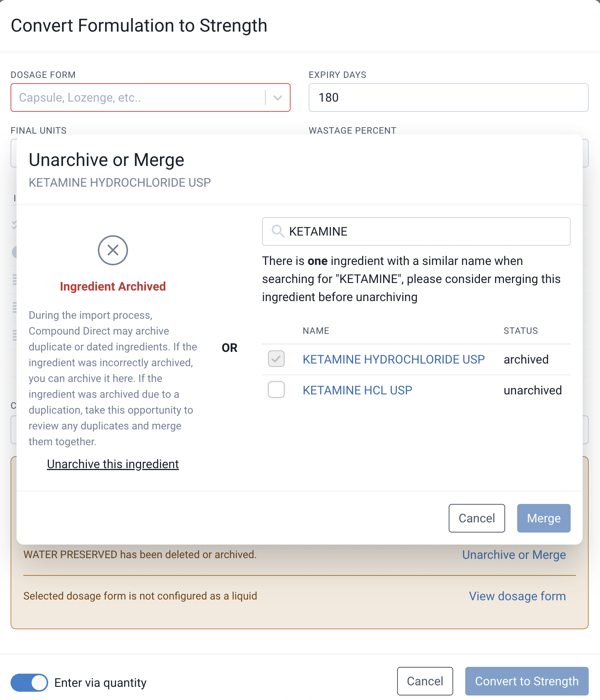
Task: Click the Merge button
Action: [544, 518]
